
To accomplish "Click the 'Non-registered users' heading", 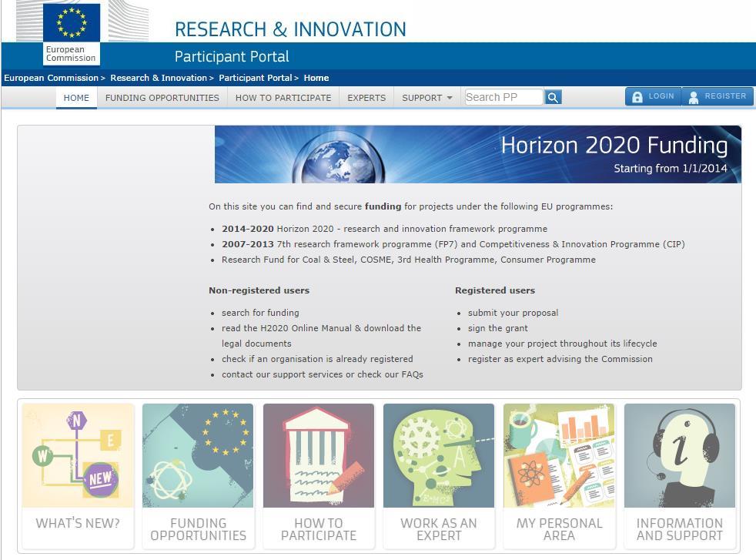I will [x=259, y=290].
